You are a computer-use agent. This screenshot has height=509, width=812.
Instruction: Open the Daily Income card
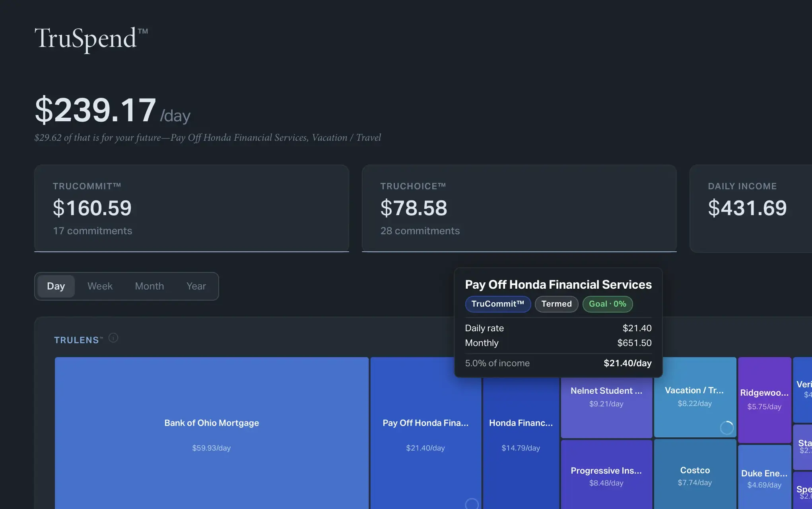tap(750, 208)
